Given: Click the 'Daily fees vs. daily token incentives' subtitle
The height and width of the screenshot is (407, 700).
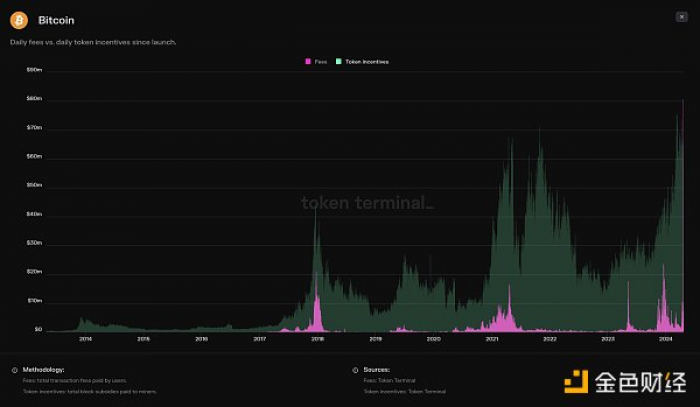Looking at the screenshot, I should [93, 42].
